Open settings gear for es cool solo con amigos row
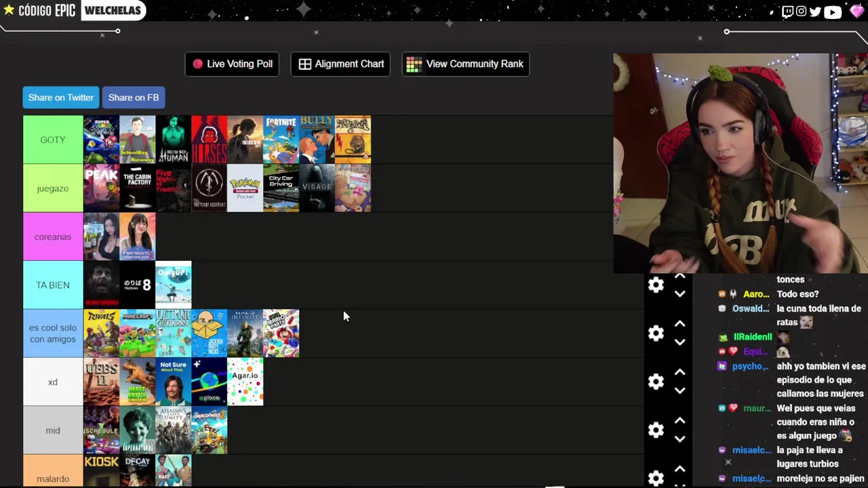 tap(656, 333)
